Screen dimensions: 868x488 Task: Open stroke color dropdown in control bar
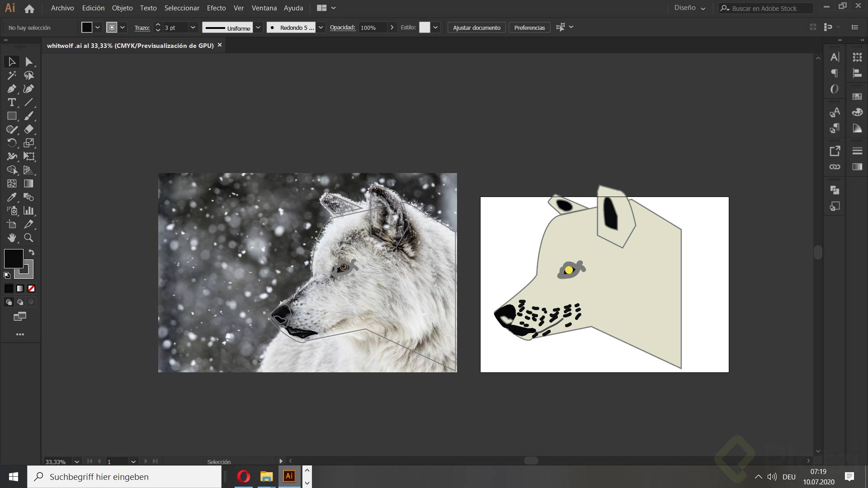click(123, 28)
